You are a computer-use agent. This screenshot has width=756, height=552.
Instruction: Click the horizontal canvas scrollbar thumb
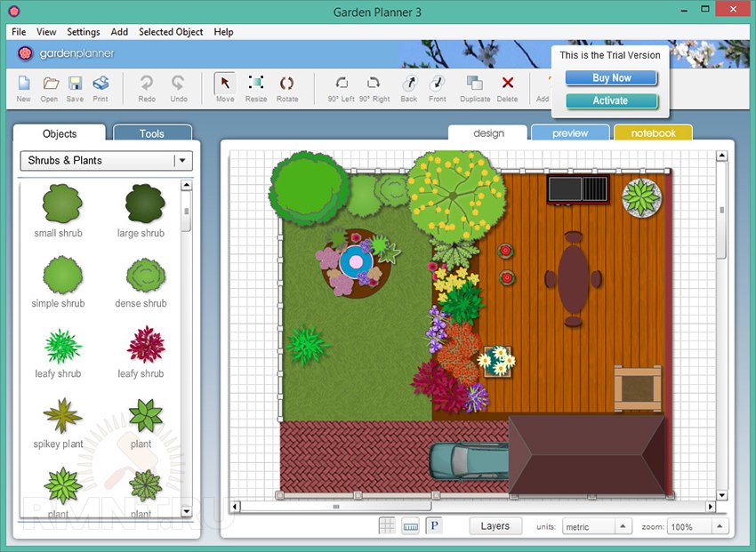(x=336, y=507)
